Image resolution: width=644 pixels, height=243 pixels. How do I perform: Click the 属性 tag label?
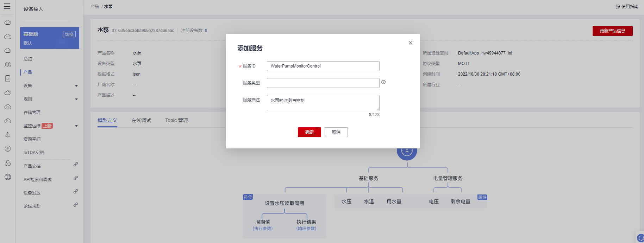pos(482,197)
